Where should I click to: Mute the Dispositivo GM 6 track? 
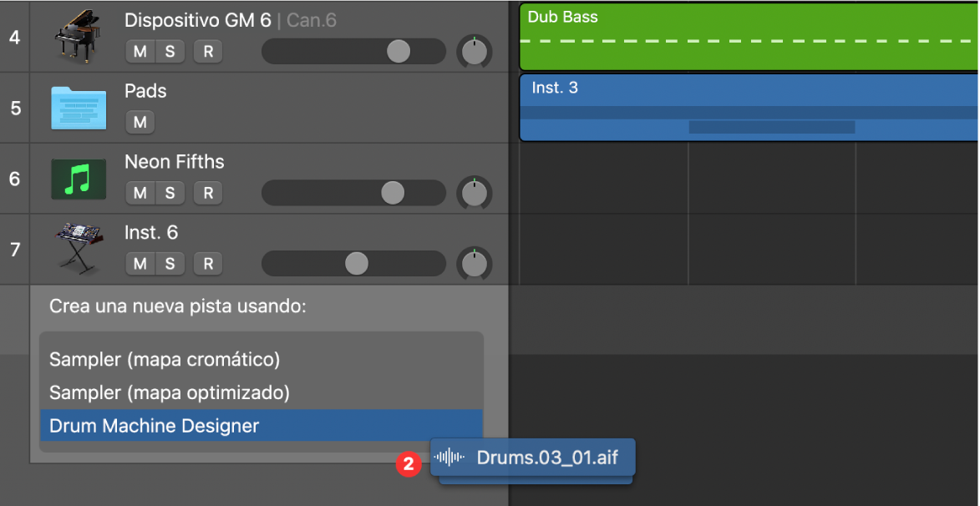coord(140,51)
